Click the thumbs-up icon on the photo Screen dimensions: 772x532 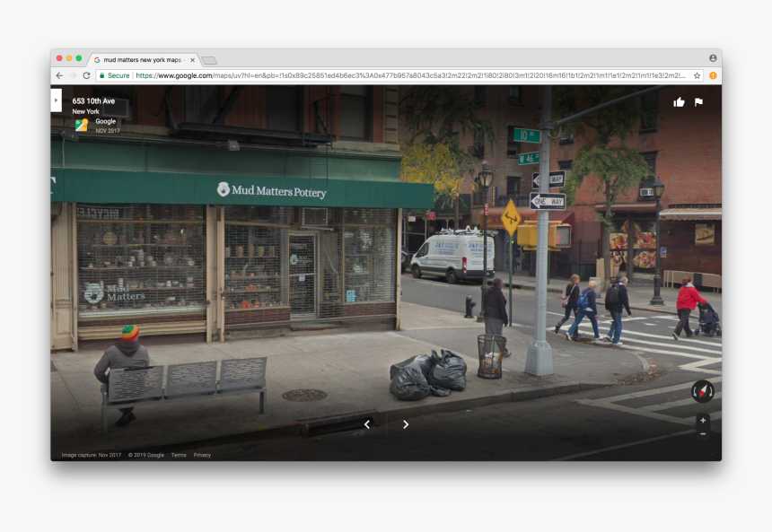pos(679,102)
